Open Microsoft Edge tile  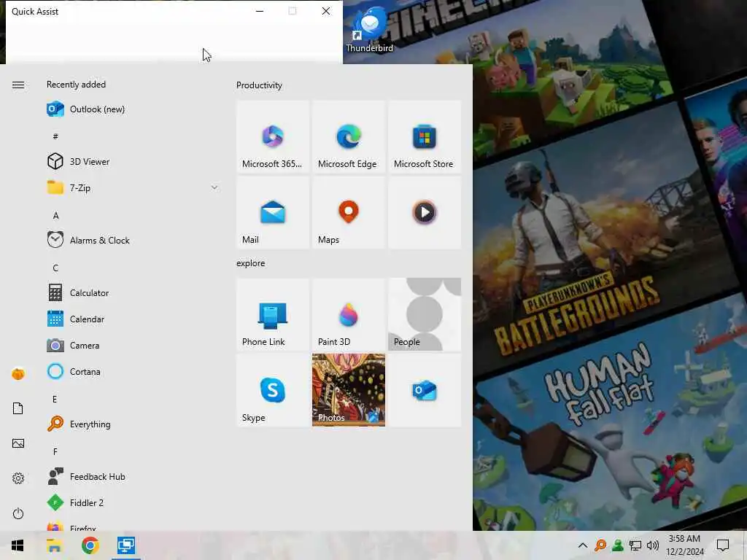pos(349,136)
